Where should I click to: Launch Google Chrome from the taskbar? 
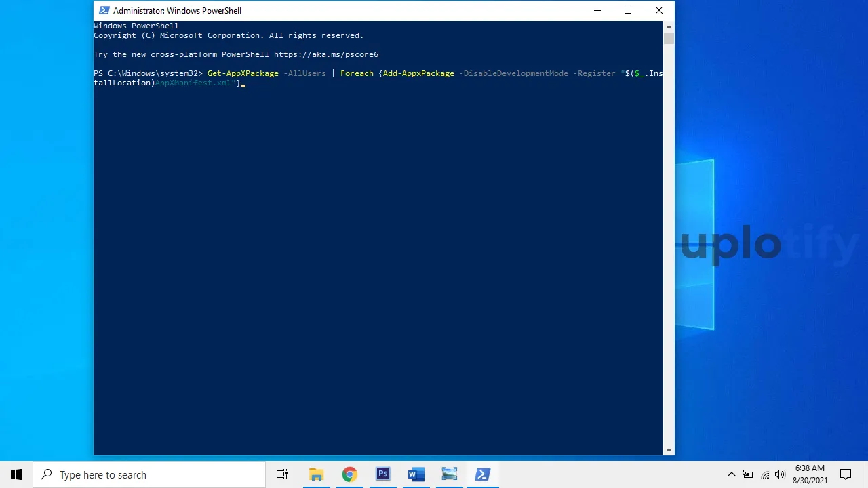click(349, 474)
